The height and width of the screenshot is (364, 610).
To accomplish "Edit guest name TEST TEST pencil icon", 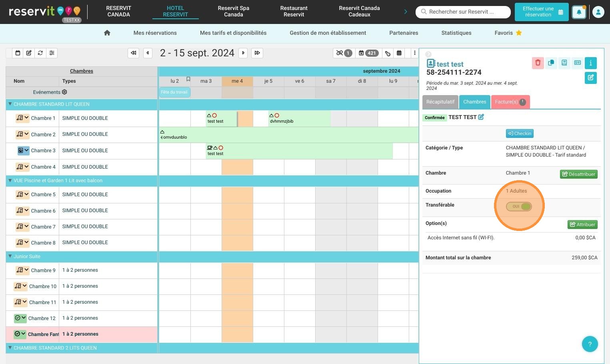I will tap(481, 117).
